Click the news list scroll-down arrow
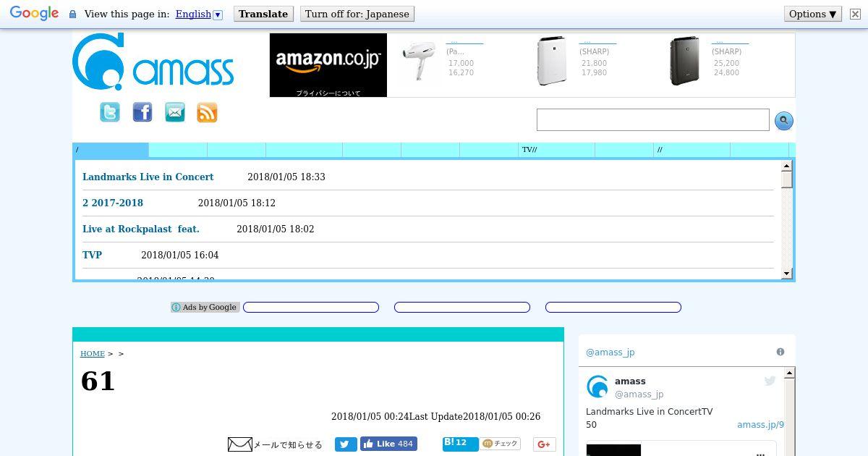The width and height of the screenshot is (868, 456). (787, 274)
